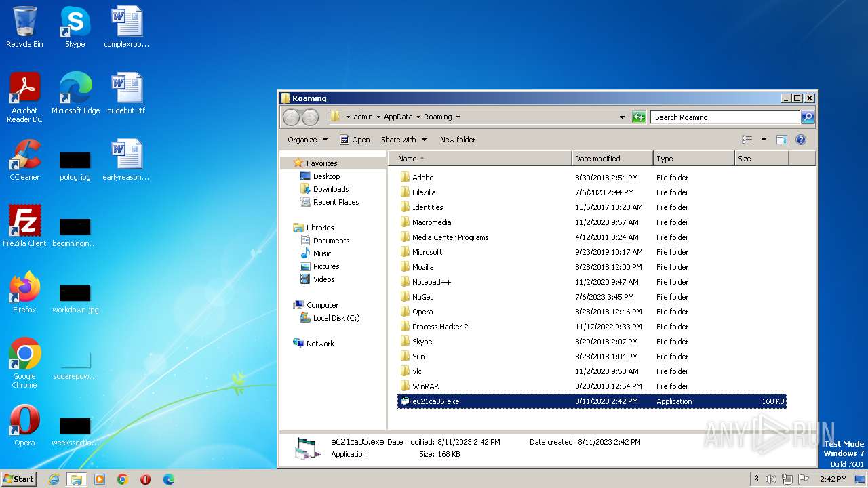This screenshot has width=868, height=488.
Task: Click Explorer back navigation button
Action: pos(291,117)
